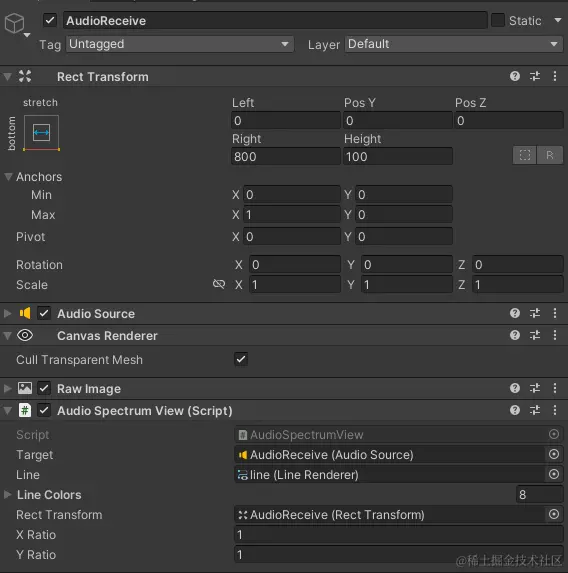Image resolution: width=568 pixels, height=573 pixels.
Task: Expand the Audio Source component
Action: pyautogui.click(x=7, y=314)
